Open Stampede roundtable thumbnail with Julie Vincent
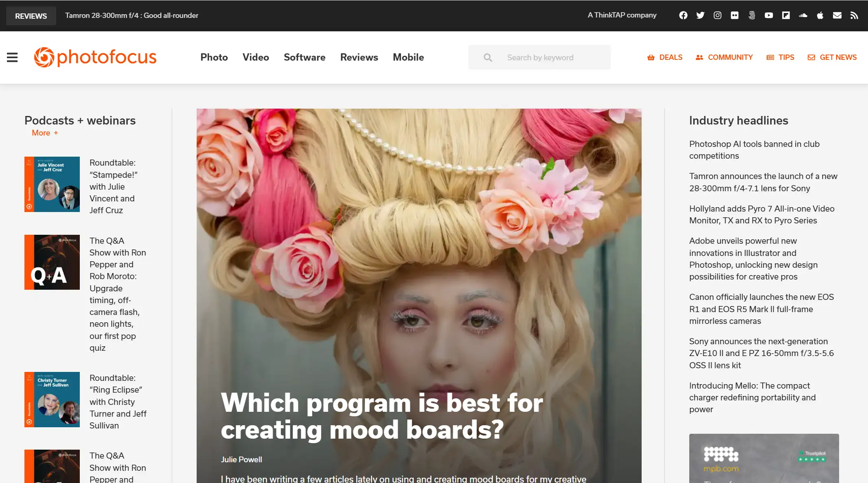This screenshot has height=483, width=868. 52,184
